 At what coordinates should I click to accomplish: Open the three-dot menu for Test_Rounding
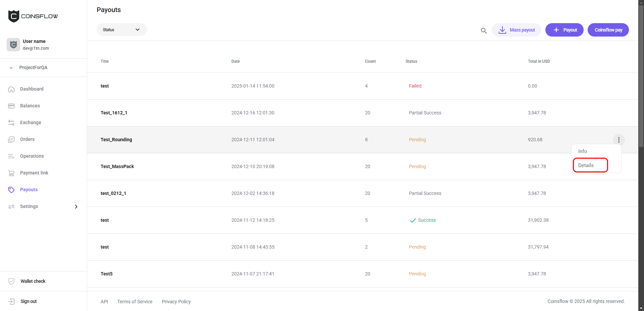pyautogui.click(x=619, y=140)
